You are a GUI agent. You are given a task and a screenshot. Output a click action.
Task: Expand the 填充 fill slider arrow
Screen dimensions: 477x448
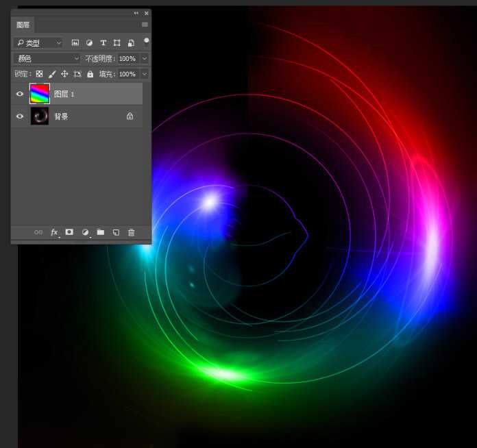click(145, 74)
